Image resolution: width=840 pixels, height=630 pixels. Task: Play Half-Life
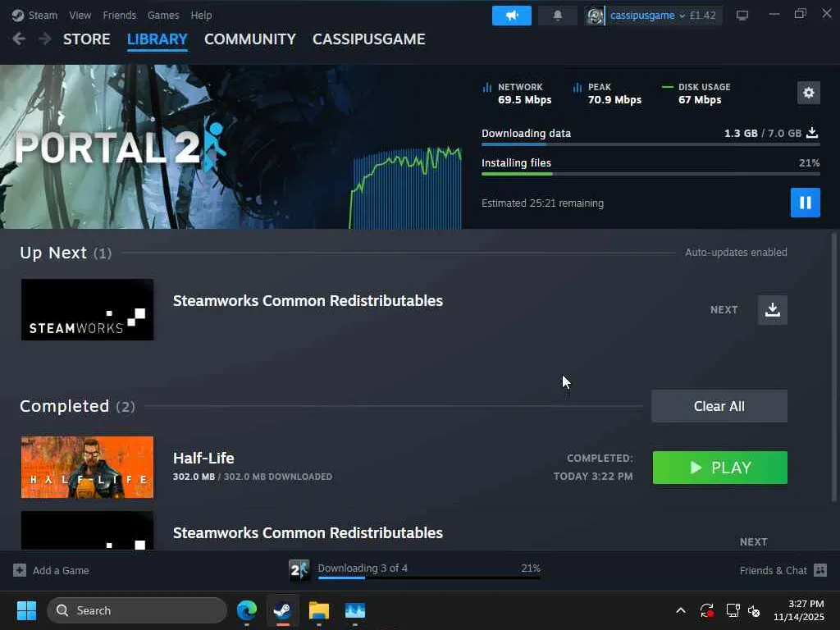[719, 468]
